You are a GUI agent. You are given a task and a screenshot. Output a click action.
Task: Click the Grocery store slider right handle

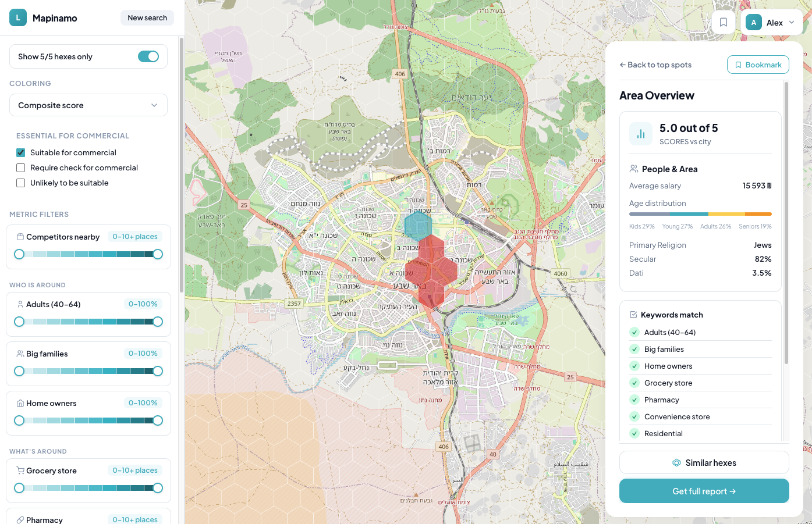coord(158,488)
